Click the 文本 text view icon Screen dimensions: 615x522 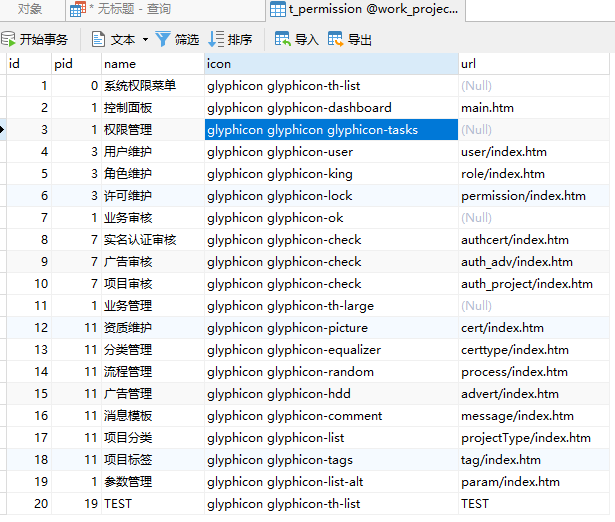98,40
